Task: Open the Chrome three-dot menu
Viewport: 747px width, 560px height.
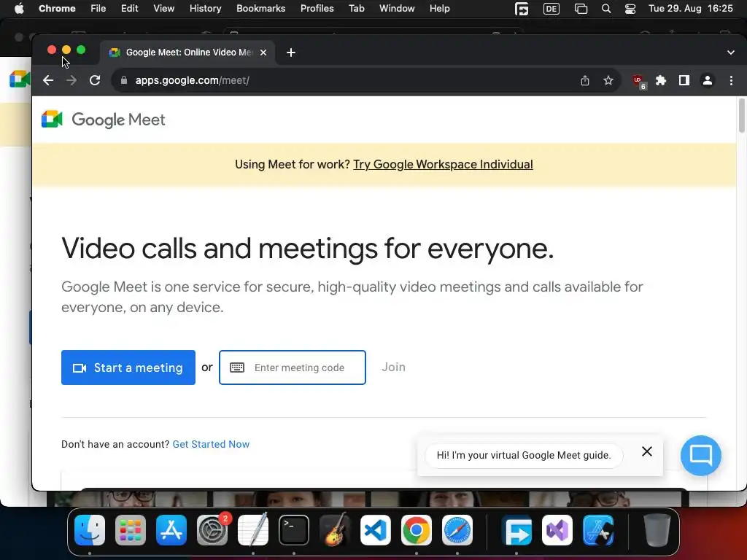Action: point(731,80)
